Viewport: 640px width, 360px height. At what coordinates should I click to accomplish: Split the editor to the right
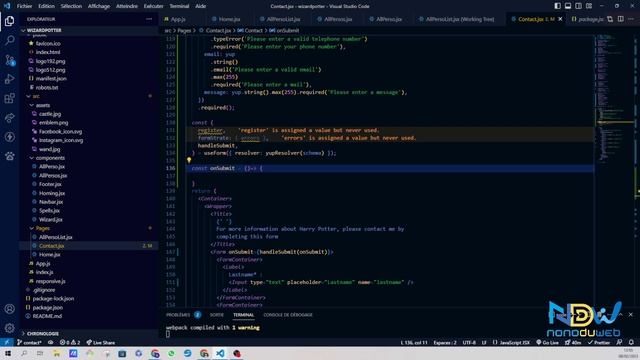point(620,19)
